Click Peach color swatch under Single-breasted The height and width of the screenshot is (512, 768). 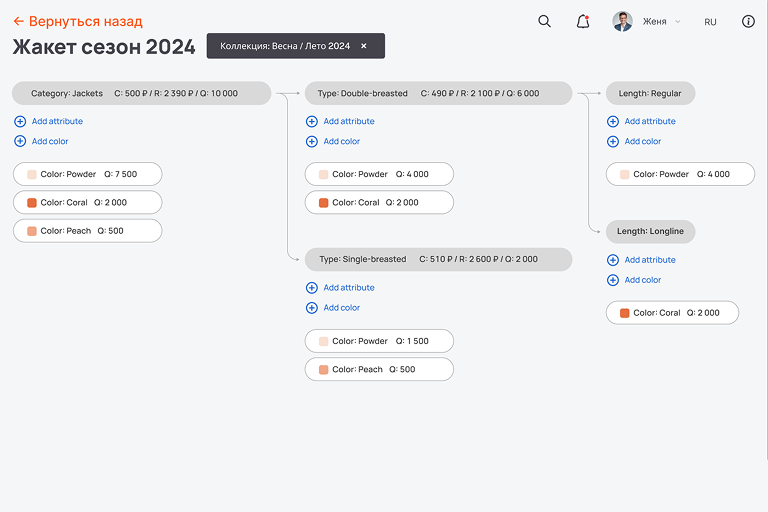[x=324, y=369]
